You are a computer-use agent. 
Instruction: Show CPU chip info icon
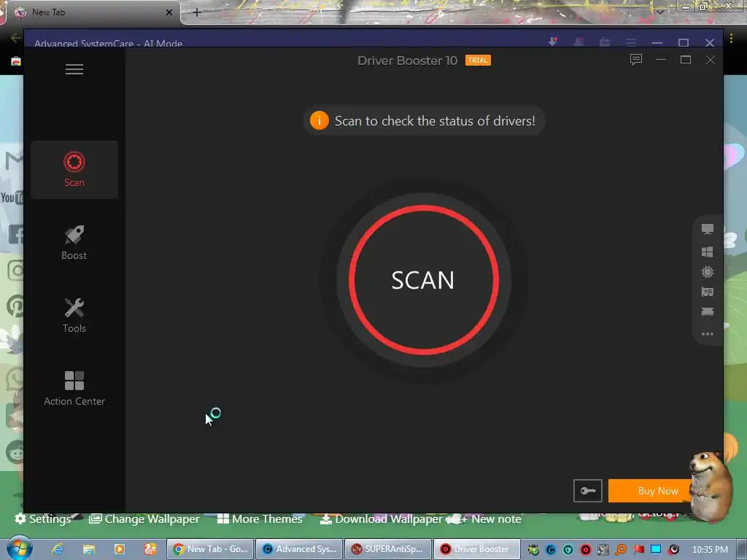(x=708, y=272)
